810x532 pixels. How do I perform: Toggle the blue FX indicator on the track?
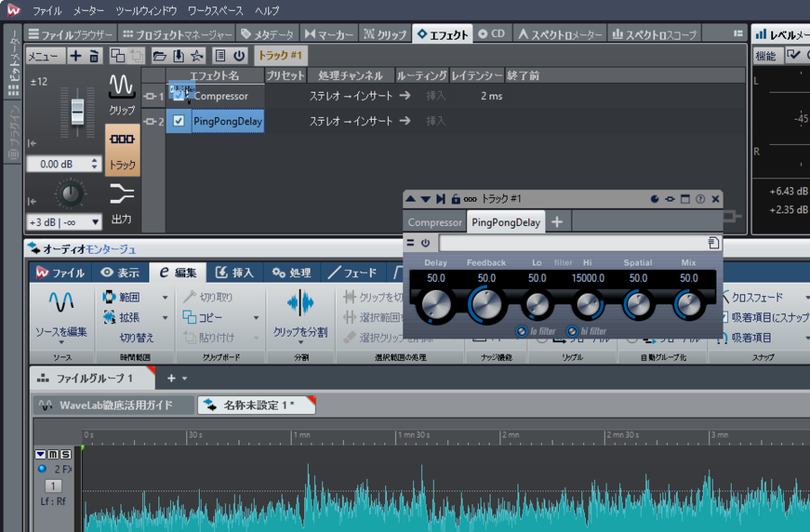click(x=42, y=469)
